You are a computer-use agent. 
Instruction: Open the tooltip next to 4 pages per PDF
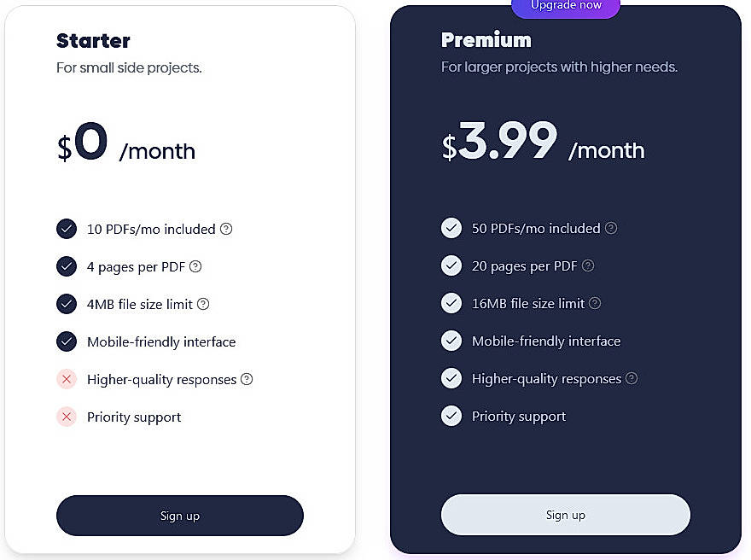click(x=196, y=266)
